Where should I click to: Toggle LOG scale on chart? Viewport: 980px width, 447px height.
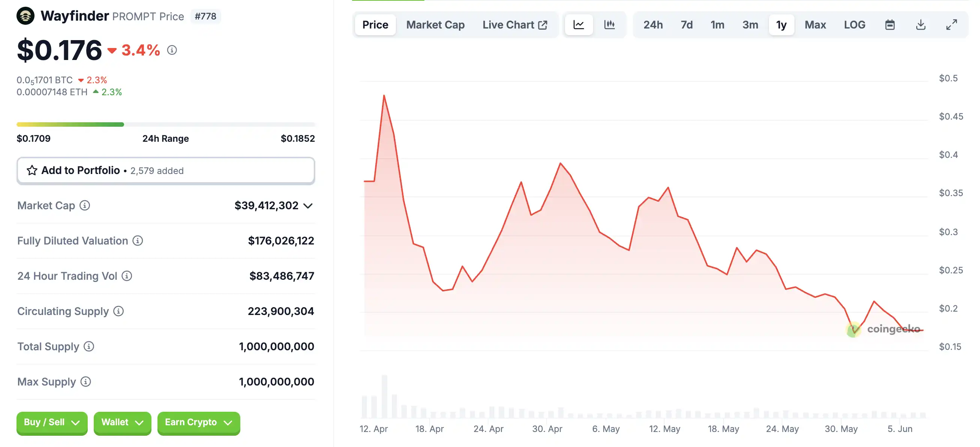(x=854, y=25)
